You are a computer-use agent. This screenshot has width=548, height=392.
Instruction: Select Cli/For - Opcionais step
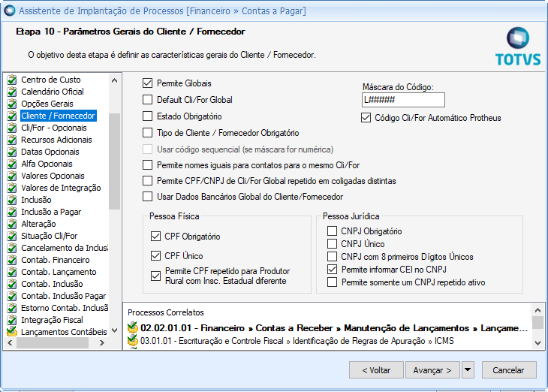pyautogui.click(x=54, y=128)
